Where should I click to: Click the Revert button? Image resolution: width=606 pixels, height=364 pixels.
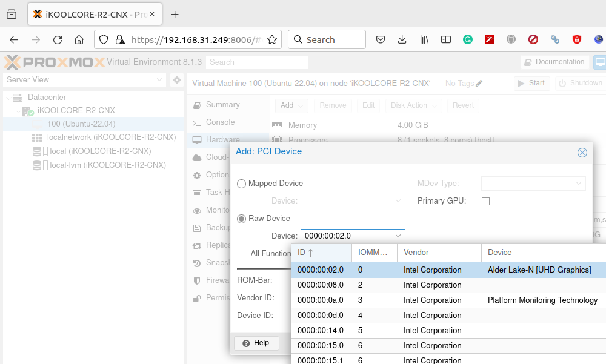pyautogui.click(x=463, y=105)
